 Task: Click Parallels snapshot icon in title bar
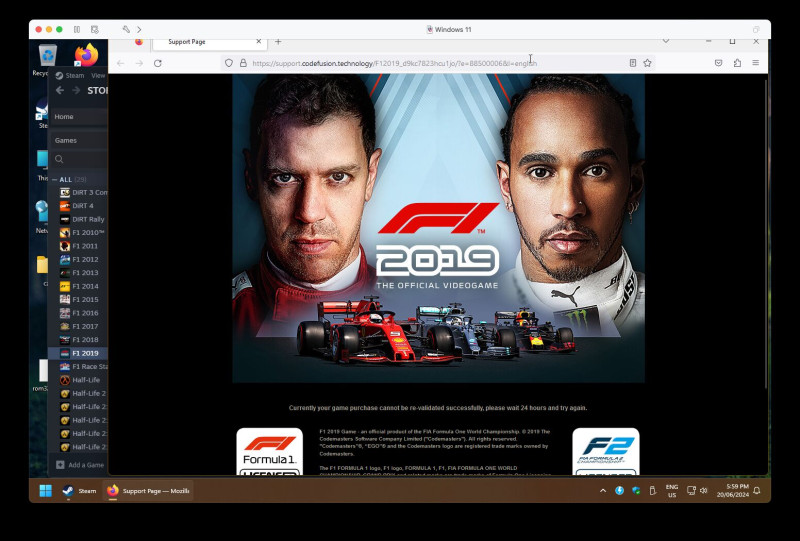click(94, 30)
